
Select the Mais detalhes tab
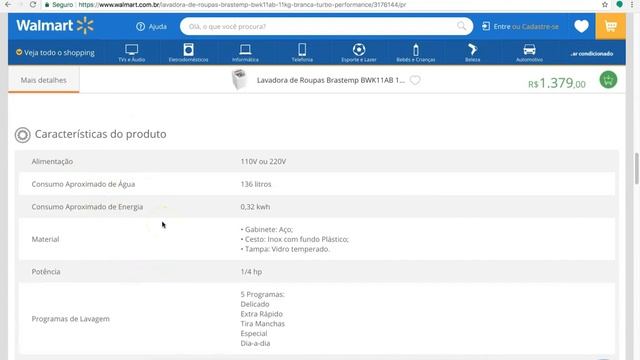44,80
